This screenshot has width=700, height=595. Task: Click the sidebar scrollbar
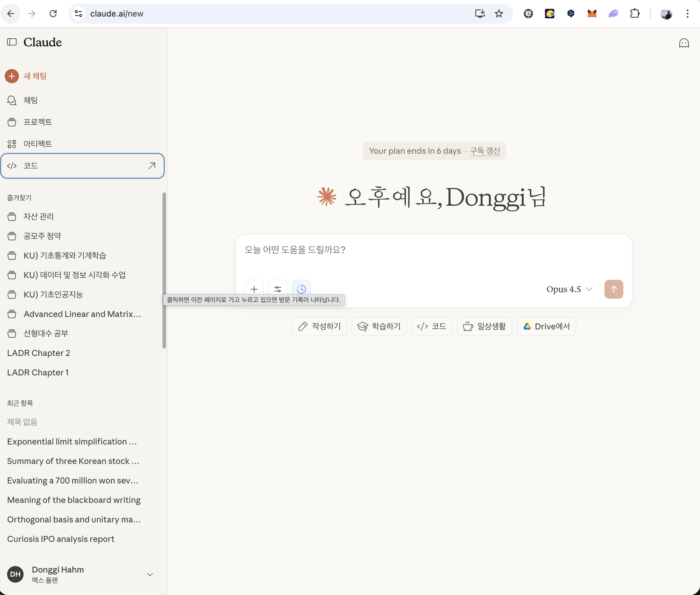(x=164, y=270)
